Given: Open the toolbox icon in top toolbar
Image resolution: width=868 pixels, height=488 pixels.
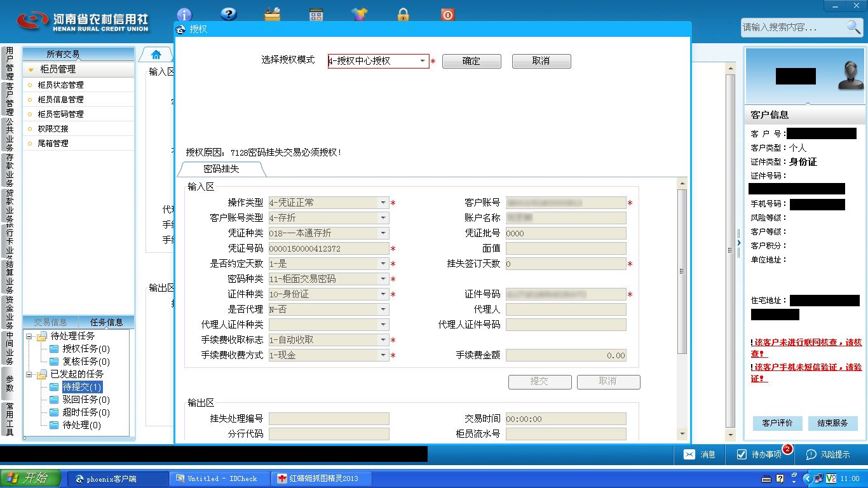Looking at the screenshot, I should [x=273, y=14].
